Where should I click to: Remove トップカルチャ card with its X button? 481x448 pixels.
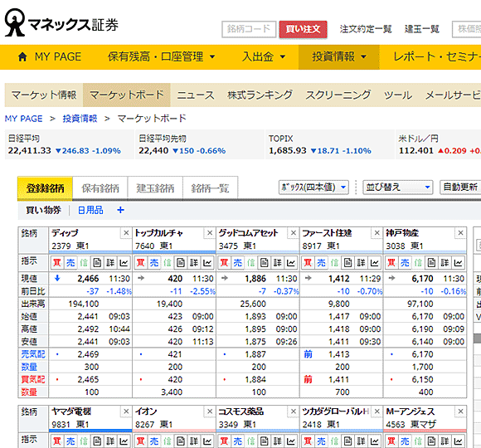point(210,233)
